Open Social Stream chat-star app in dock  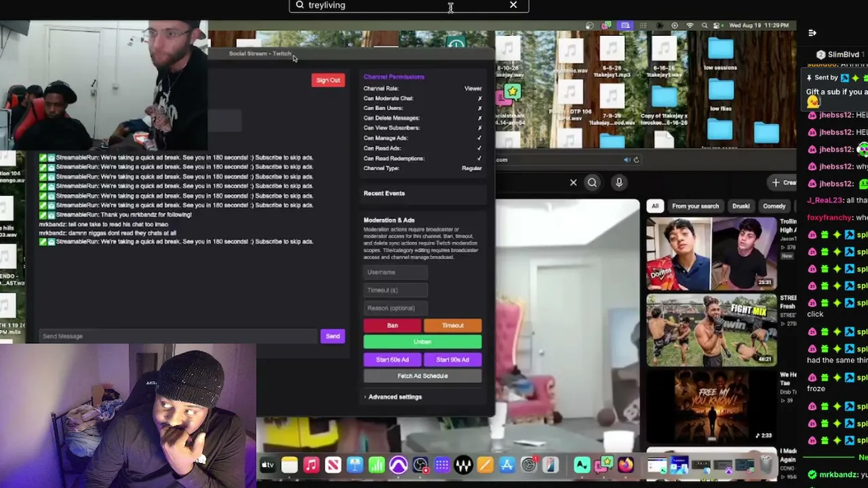click(604, 465)
